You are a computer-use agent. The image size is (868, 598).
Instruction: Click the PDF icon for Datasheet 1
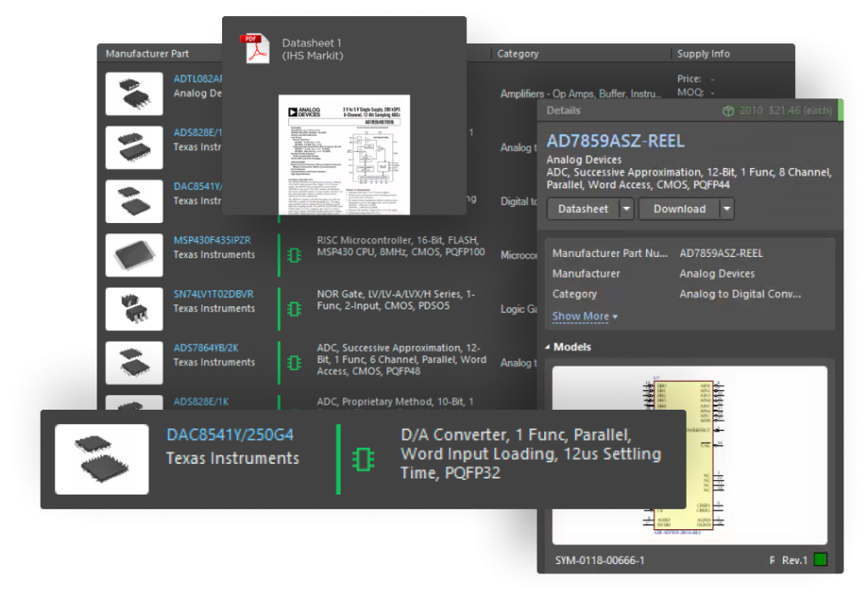click(x=253, y=49)
